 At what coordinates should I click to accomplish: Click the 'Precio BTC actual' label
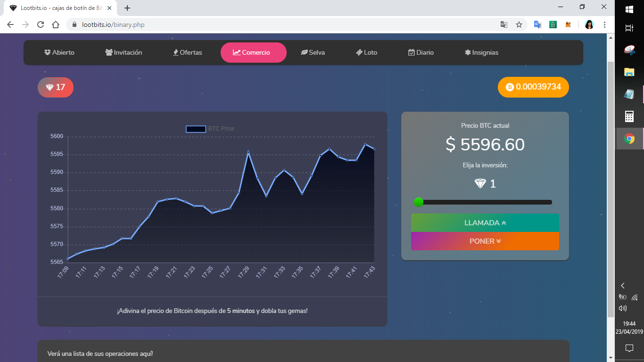[x=485, y=126]
